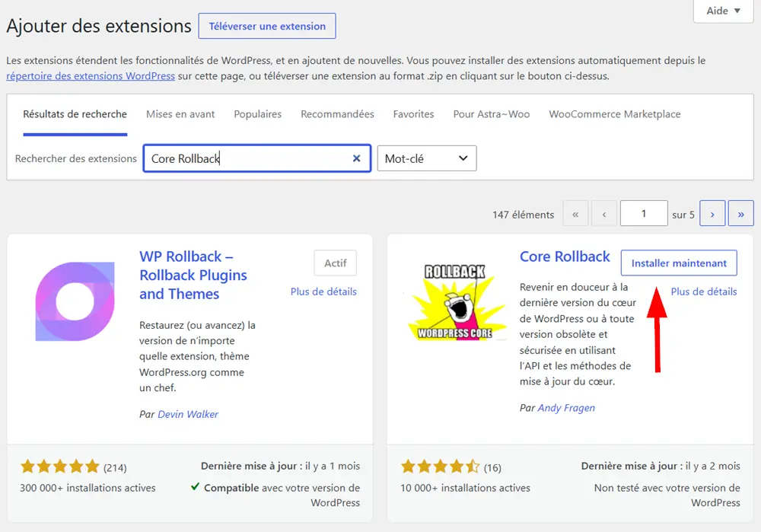Click the 'il y a 1 mois' update text
The height and width of the screenshot is (532, 761).
tap(333, 466)
